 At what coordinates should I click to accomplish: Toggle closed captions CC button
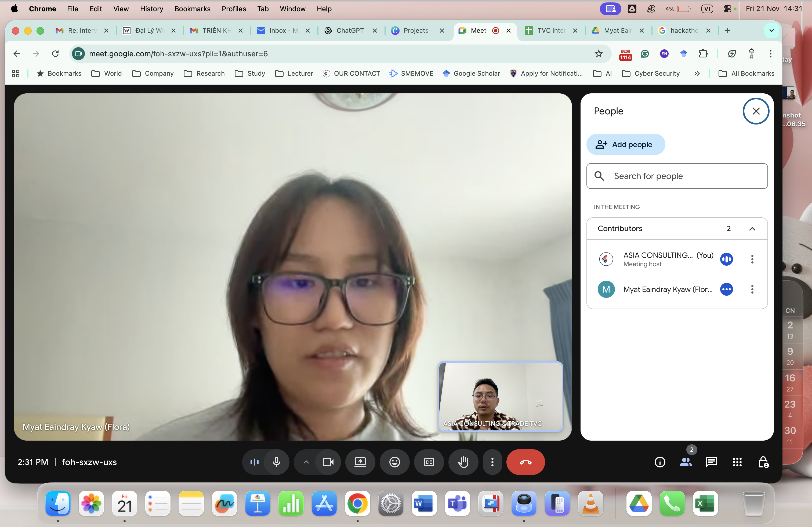click(x=429, y=462)
